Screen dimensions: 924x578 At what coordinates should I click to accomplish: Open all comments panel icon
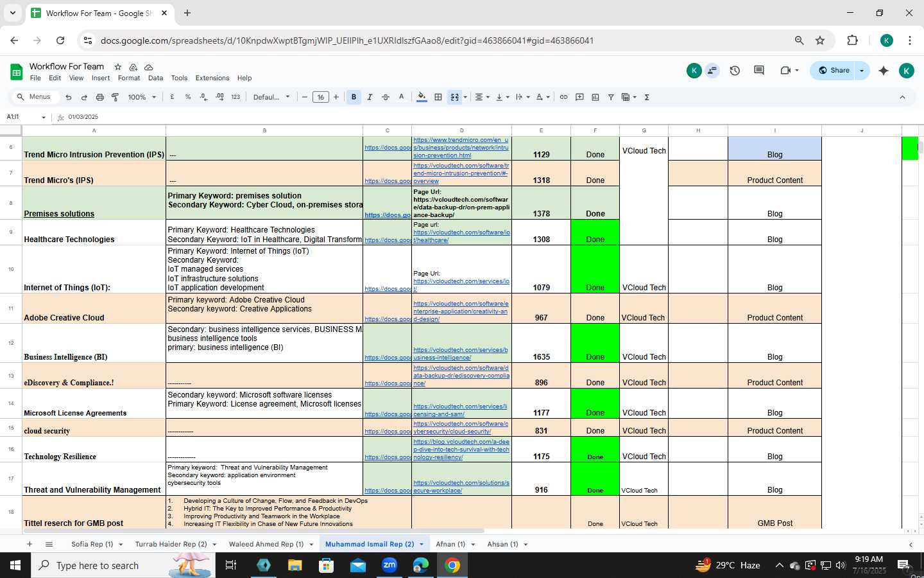click(759, 71)
